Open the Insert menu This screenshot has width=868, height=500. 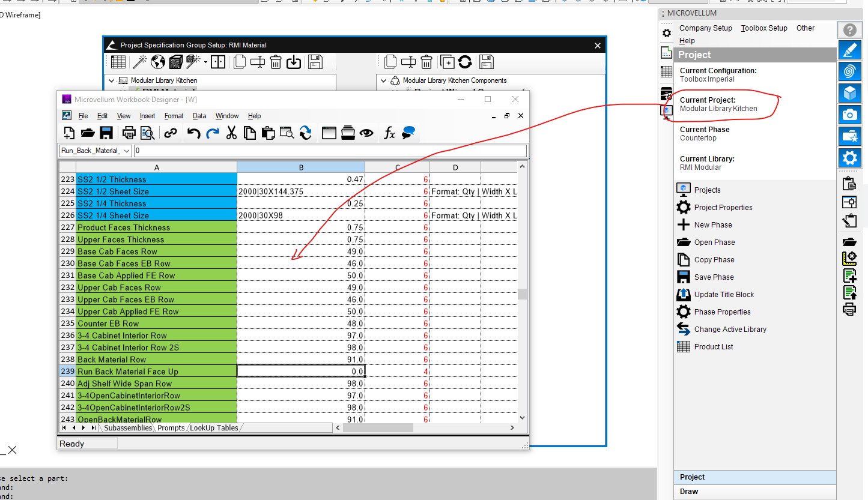pos(147,116)
